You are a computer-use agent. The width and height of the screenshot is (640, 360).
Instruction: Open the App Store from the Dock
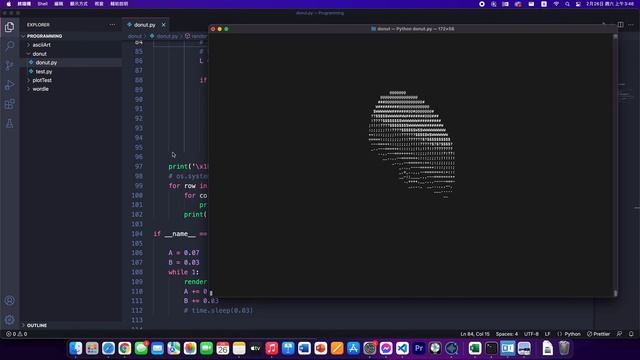point(353,348)
